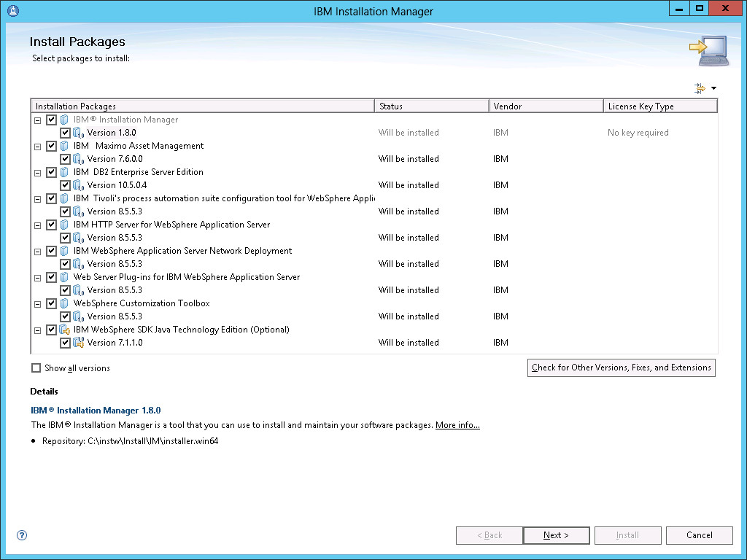Image resolution: width=747 pixels, height=560 pixels.
Task: Collapse the DB2 Enterprise Server Edition node
Action: [x=38, y=174]
